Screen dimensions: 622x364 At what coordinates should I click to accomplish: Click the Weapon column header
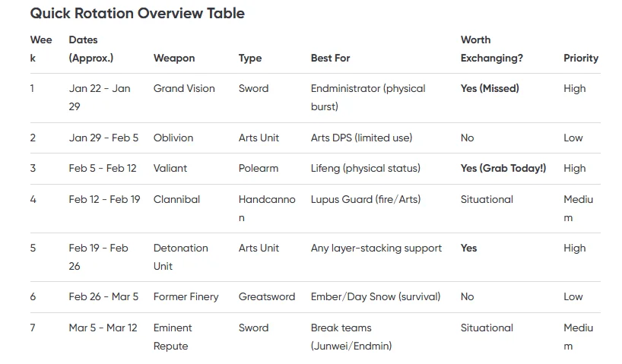point(174,58)
